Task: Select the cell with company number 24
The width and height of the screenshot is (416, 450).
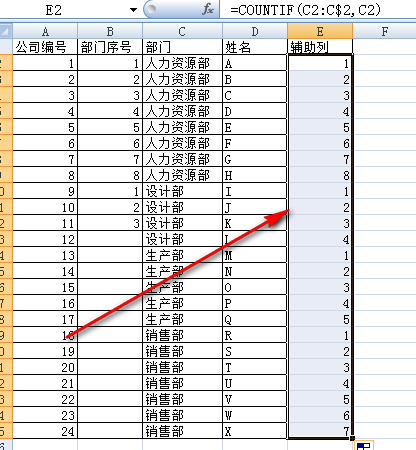Action: [45, 431]
